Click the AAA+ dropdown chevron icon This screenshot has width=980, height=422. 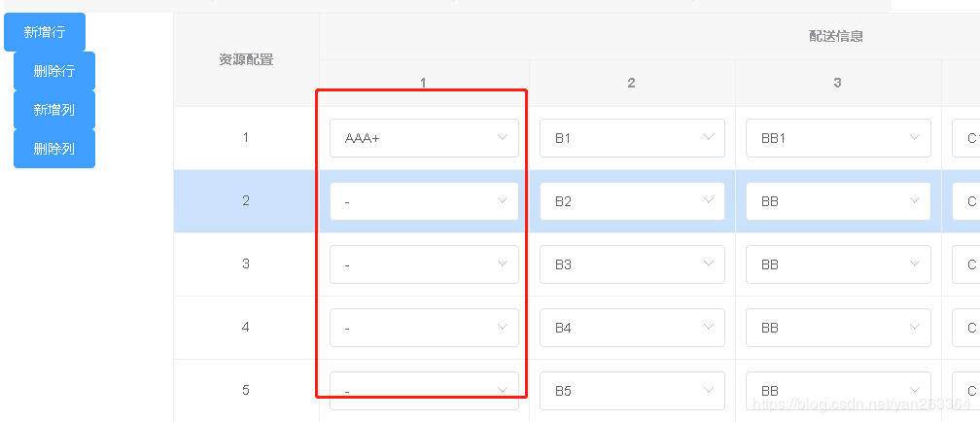(x=503, y=138)
